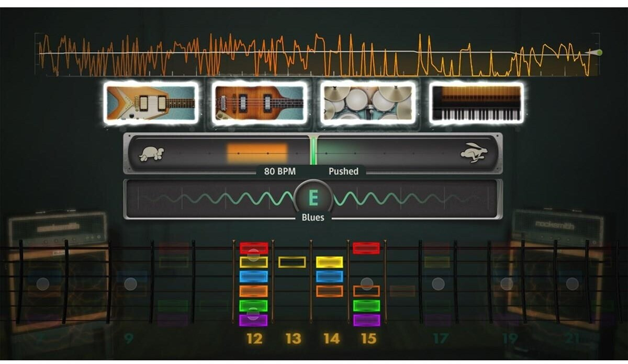Viewport: 628px width, 364px height.
Task: Click the purple note on fret 15
Action: click(x=366, y=320)
